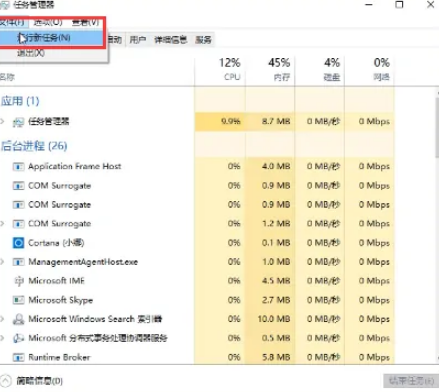Click the blue Cortana circle icon
Screen dimensions: 439x392
click(x=18, y=243)
